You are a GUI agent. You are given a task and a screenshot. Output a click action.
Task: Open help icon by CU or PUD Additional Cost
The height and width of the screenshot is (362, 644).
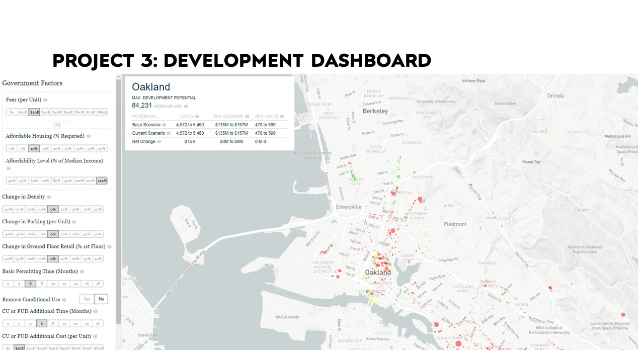(x=95, y=336)
